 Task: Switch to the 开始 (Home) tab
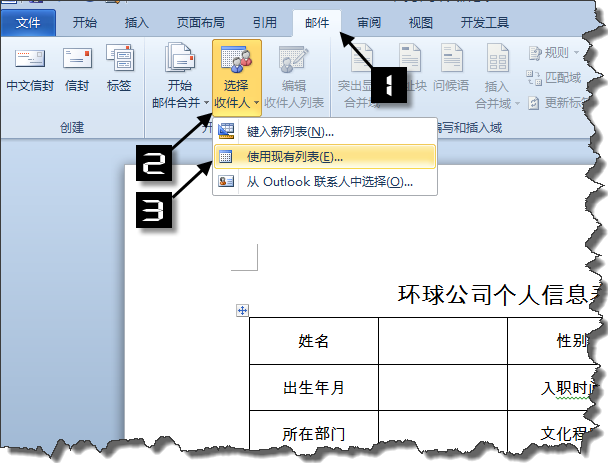click(x=85, y=21)
